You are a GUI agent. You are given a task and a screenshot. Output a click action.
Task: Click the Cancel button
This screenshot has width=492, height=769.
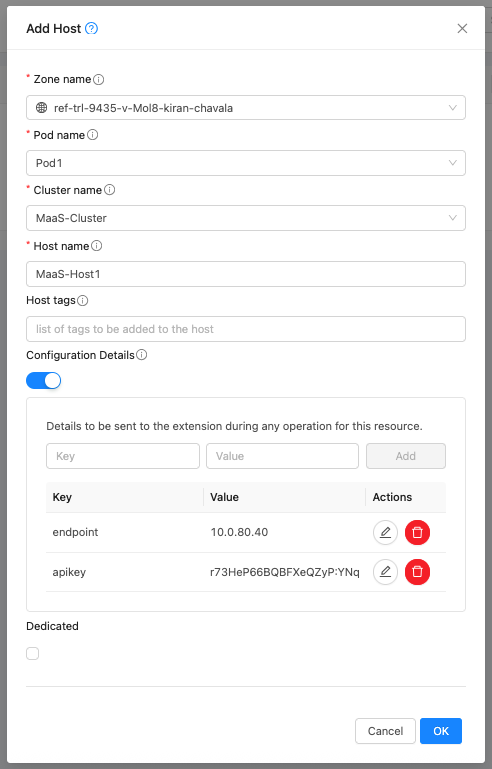pyautogui.click(x=385, y=731)
